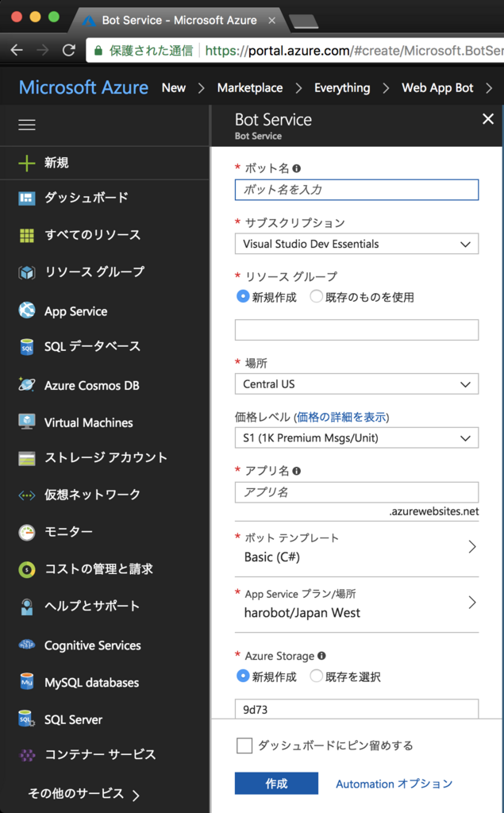Select 新規作成 under Azure Storage
Image resolution: width=504 pixels, height=813 pixels.
point(243,676)
